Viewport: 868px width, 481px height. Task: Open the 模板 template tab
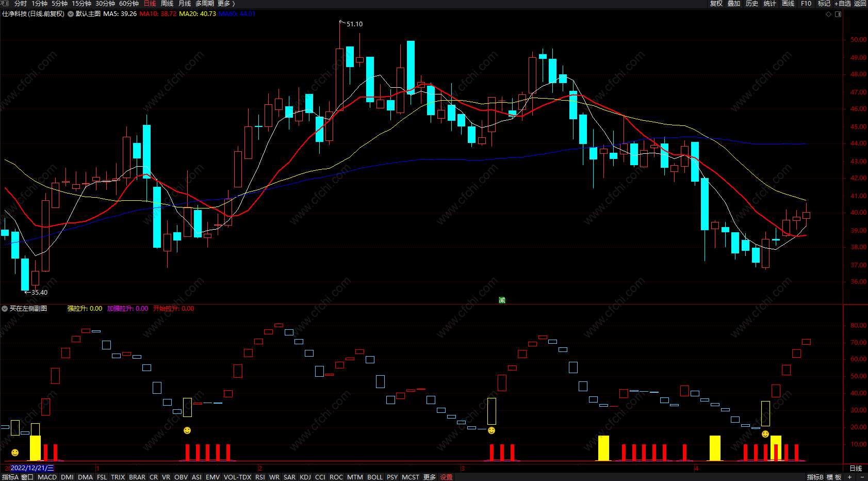click(x=834, y=477)
